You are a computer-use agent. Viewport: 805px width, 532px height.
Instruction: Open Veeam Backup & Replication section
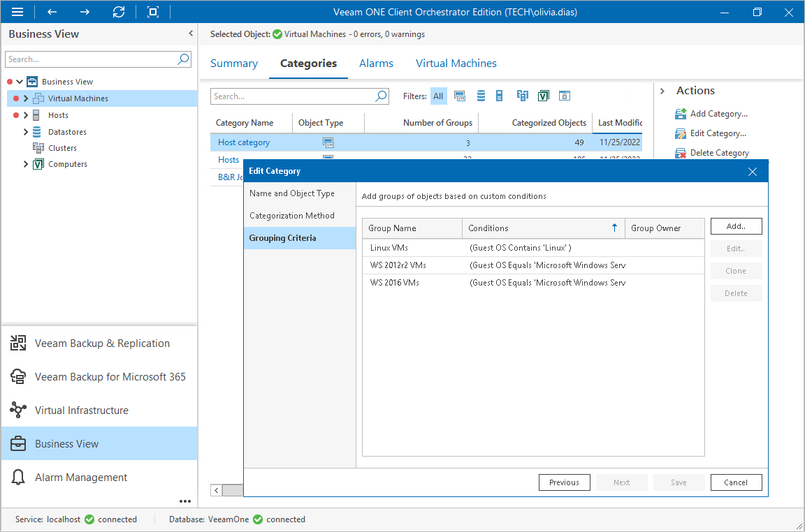(99, 343)
